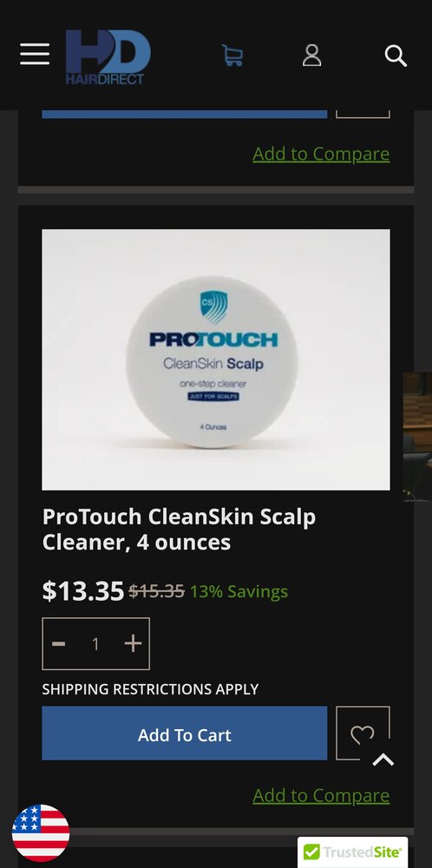This screenshot has width=432, height=868.
Task: Go to the HairDirect logo homepage
Action: pos(108,57)
